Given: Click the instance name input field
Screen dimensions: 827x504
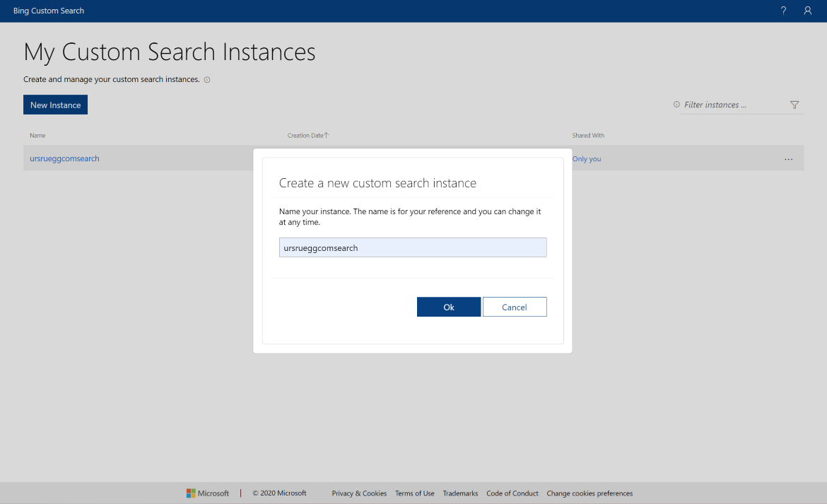Looking at the screenshot, I should pyautogui.click(x=413, y=248).
